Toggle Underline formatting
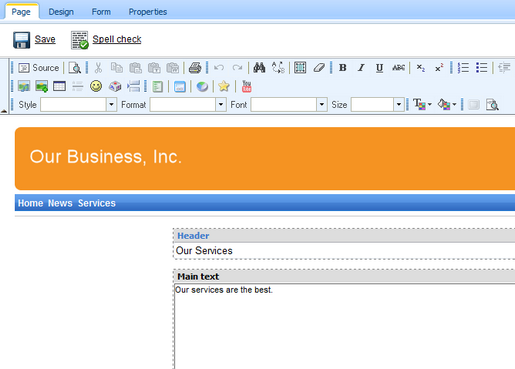Image resolution: width=515 pixels, height=369 pixels. (x=379, y=68)
